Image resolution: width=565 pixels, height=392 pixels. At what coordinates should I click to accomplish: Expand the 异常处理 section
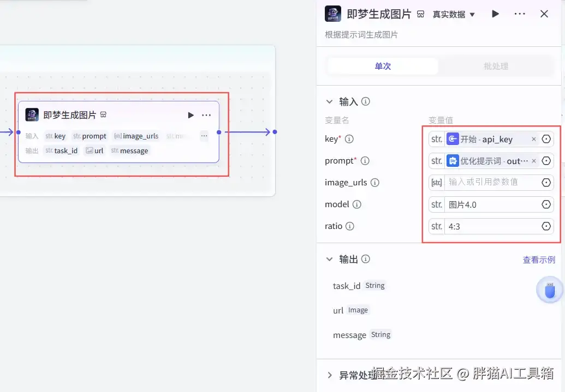(330, 376)
